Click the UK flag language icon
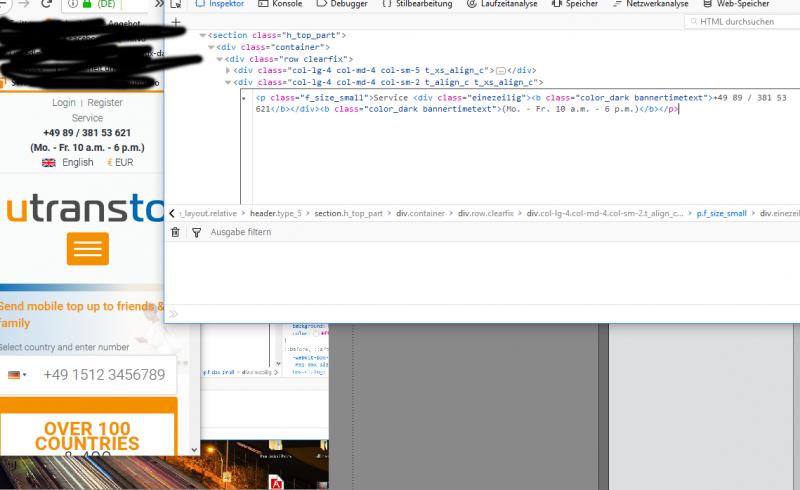The width and height of the screenshot is (800, 490). pos(48,162)
